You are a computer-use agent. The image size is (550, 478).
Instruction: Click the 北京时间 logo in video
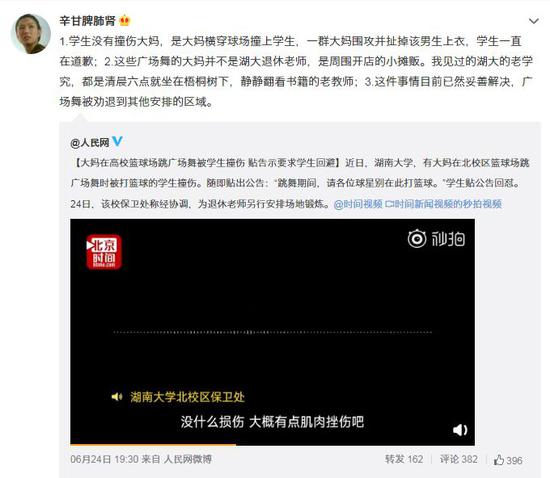[x=104, y=252]
